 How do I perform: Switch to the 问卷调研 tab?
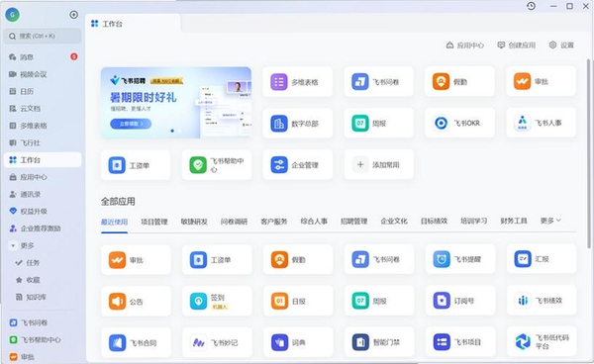click(234, 222)
